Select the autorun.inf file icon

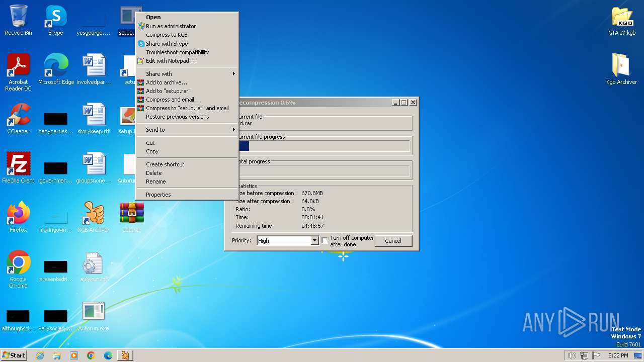(94, 266)
